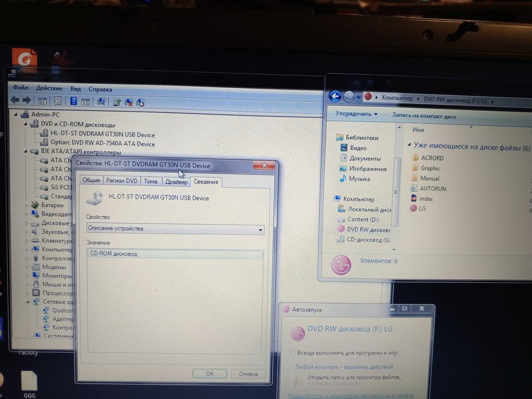532x399 pixels.
Task: Switch to the Драйвер tab
Action: pos(176,182)
